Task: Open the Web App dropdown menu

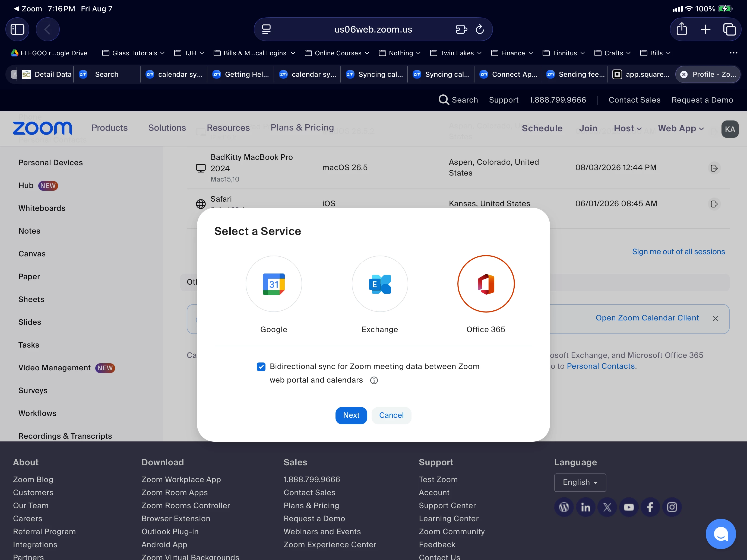Action: tap(681, 129)
